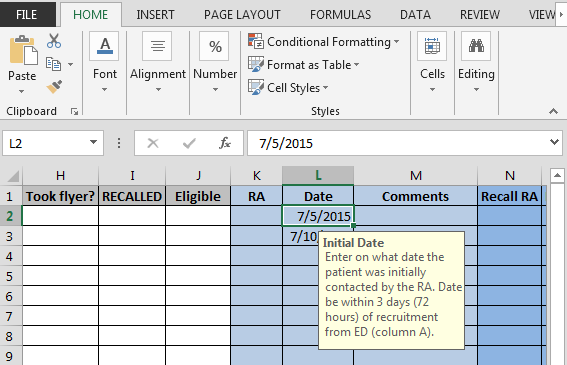Switch to the FORMULAS tab

[340, 14]
